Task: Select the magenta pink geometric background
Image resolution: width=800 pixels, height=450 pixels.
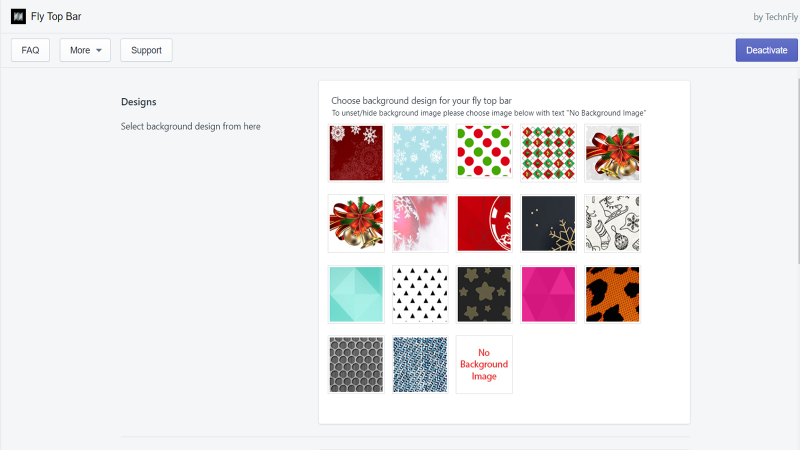Action: [548, 294]
